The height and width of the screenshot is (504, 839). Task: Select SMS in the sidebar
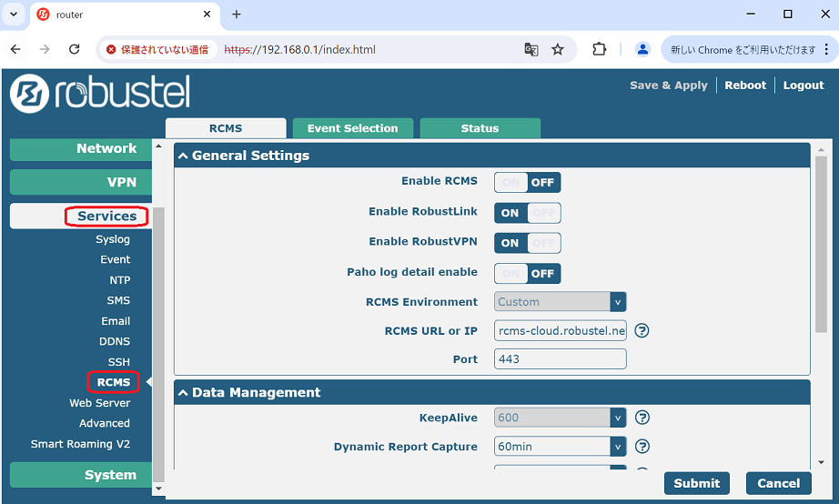coord(118,301)
